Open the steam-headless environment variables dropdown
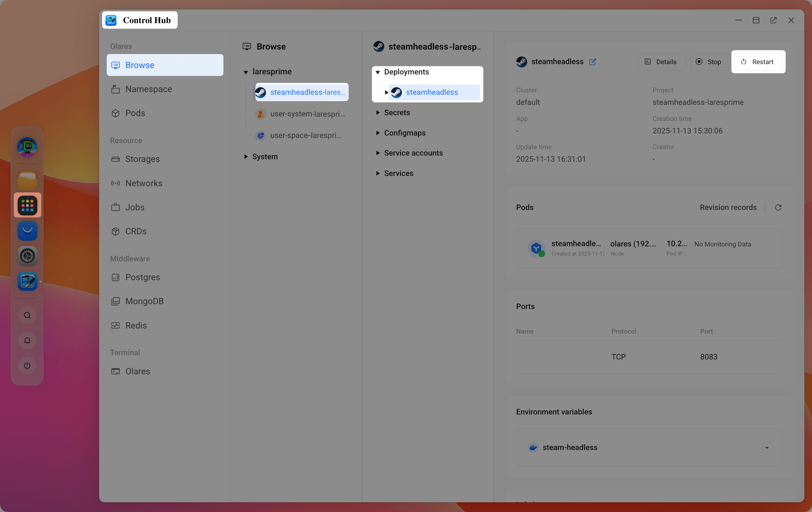812x512 pixels. tap(766, 448)
